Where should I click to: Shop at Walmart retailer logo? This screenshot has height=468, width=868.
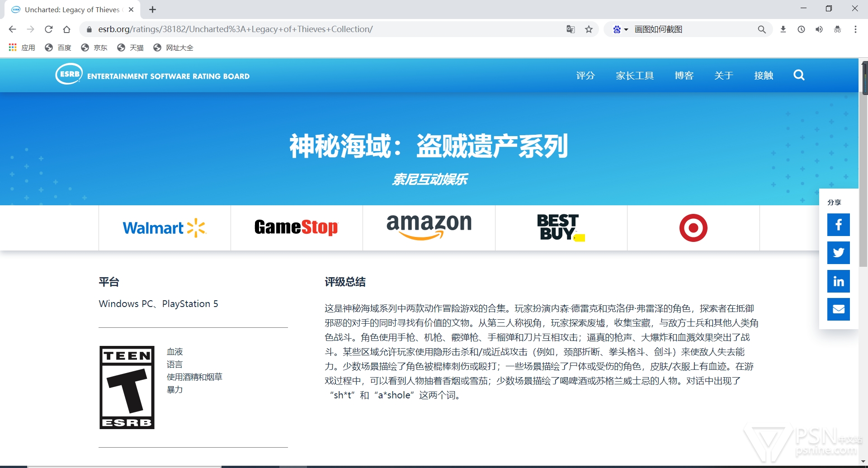[165, 228]
